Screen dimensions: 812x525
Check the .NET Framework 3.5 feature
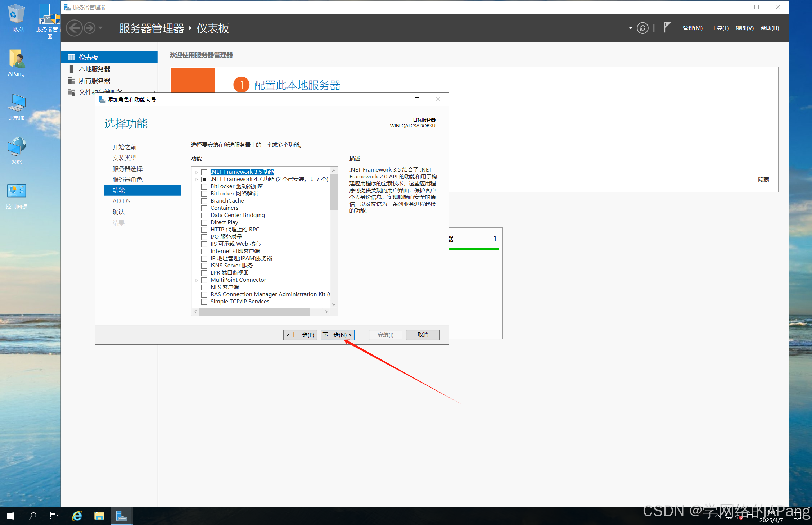tap(204, 172)
